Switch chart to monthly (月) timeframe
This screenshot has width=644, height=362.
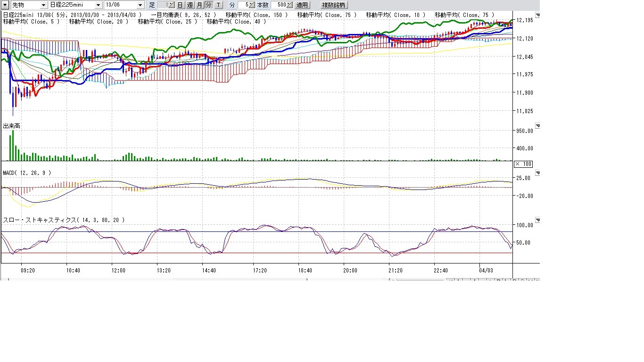point(199,5)
